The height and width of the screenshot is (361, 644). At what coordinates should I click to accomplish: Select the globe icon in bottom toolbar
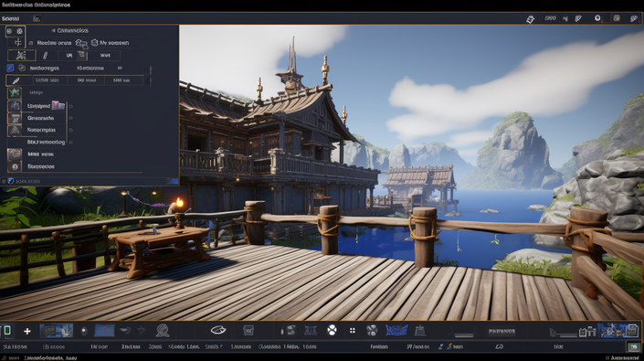[163, 330]
